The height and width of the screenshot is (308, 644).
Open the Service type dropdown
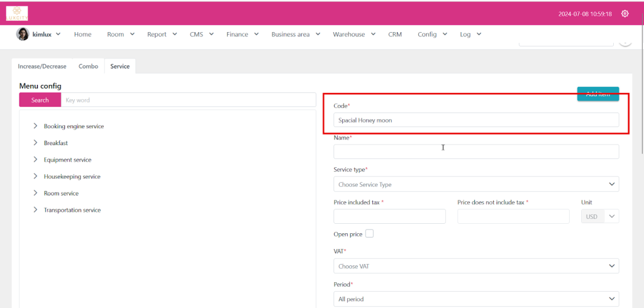[x=475, y=184]
